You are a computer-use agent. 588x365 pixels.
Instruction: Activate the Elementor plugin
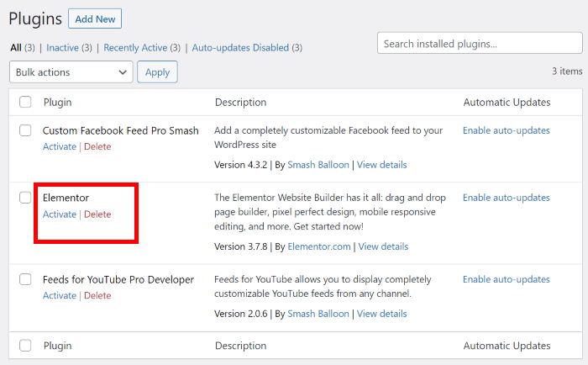59,214
